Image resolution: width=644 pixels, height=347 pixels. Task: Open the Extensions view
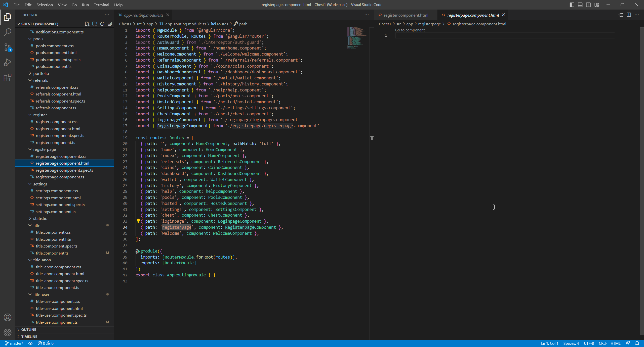(8, 77)
